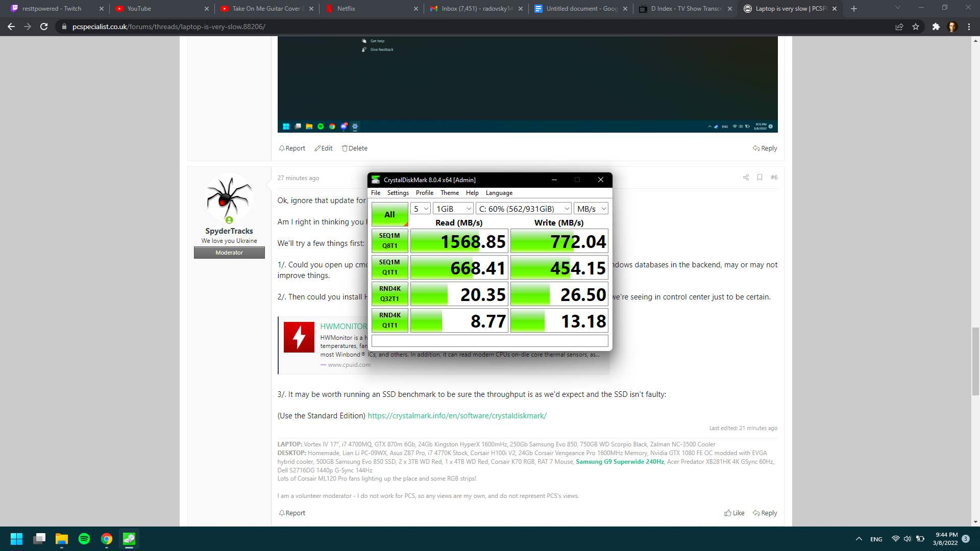
Task: Open the unit dropdown MB/s
Action: pos(591,209)
